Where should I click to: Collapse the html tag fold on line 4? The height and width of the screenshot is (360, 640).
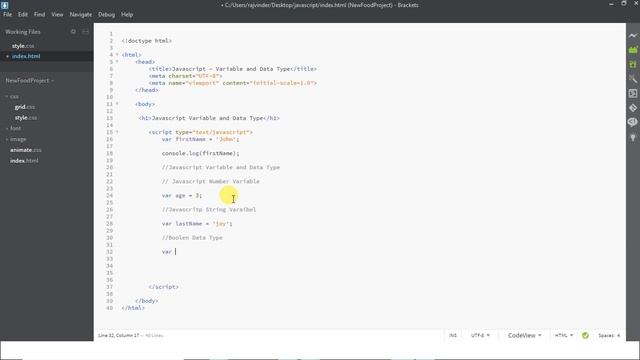[117, 55]
